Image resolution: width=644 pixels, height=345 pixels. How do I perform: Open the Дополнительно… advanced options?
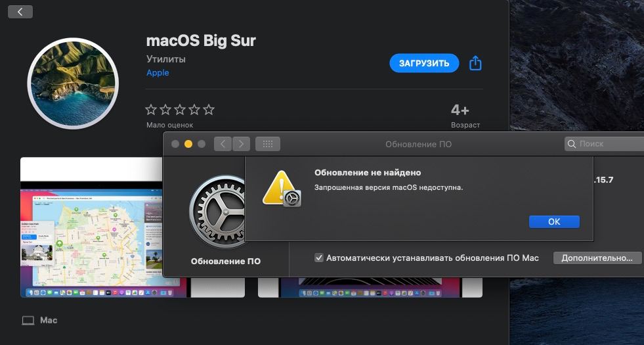coord(597,258)
